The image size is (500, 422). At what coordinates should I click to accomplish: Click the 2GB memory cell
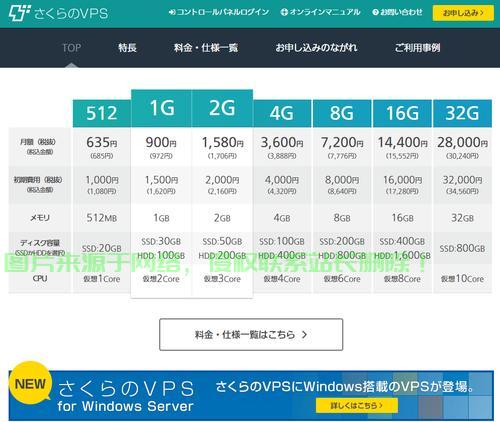tap(222, 218)
